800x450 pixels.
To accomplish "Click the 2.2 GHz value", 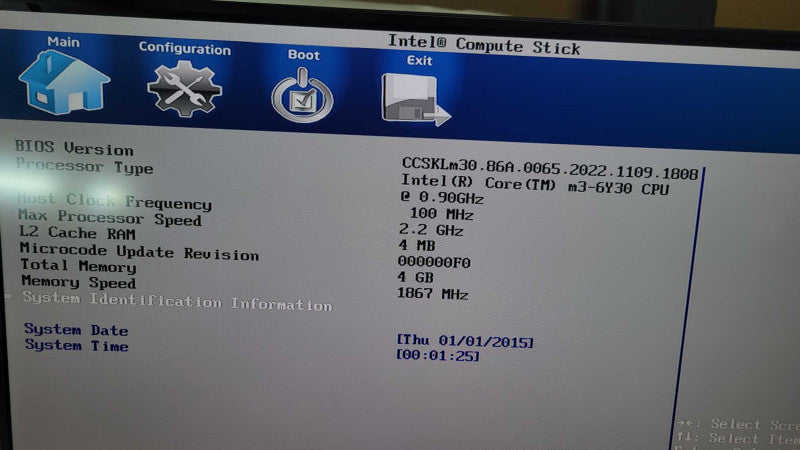I will 431,230.
